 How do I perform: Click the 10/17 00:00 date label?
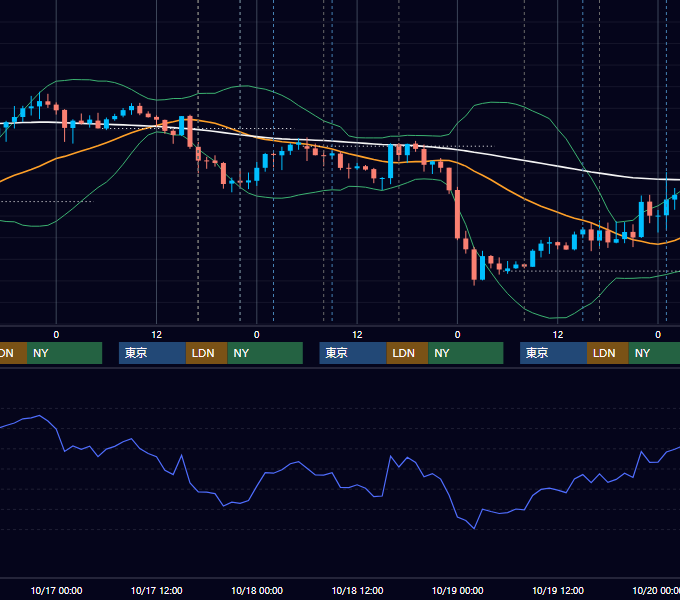pyautogui.click(x=56, y=590)
